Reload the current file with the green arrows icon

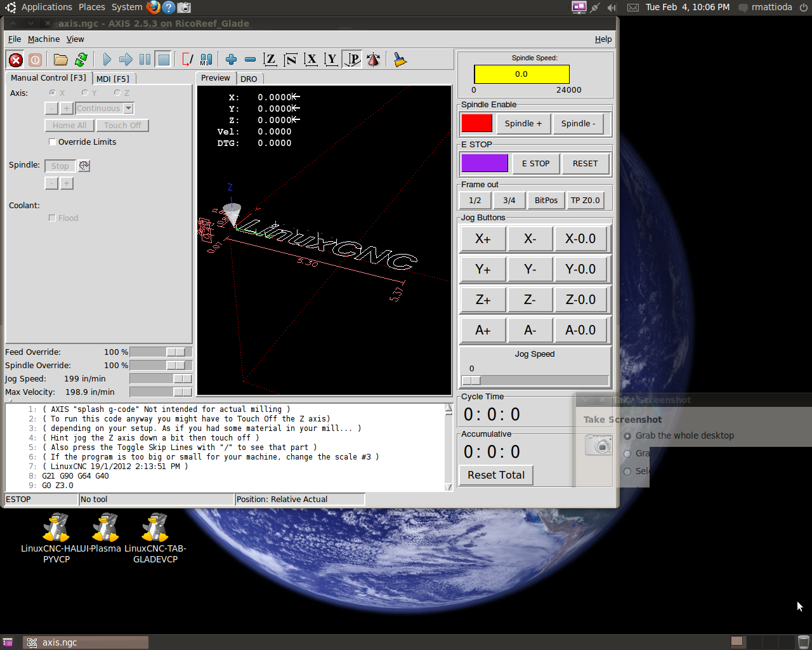[81, 60]
